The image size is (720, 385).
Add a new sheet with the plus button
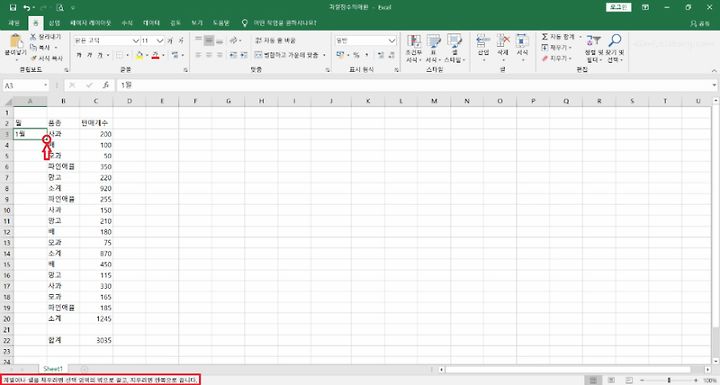84,369
